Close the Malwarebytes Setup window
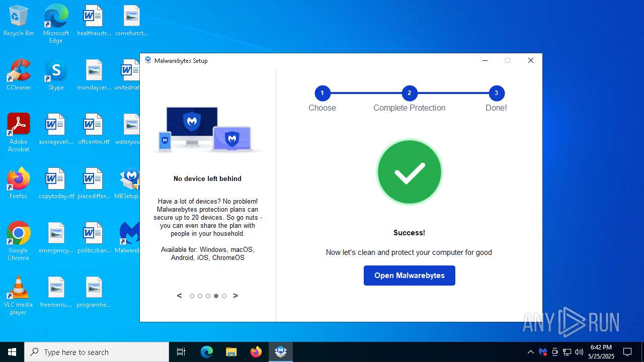 (530, 60)
